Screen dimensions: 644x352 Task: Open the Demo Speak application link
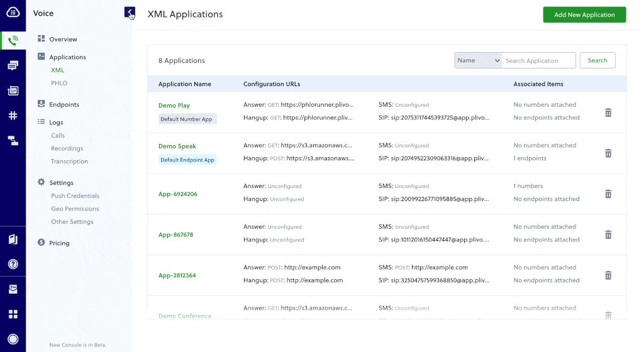pyautogui.click(x=177, y=146)
